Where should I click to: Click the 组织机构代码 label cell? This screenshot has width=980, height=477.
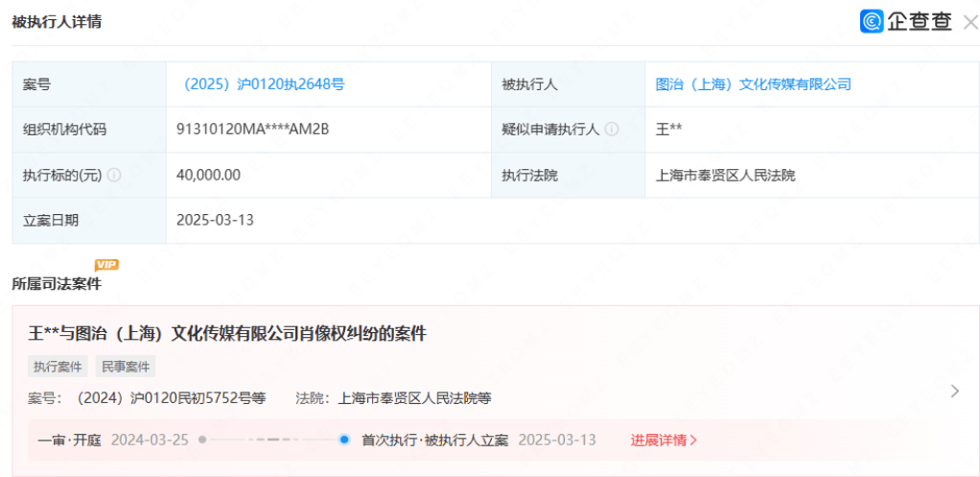tap(89, 130)
